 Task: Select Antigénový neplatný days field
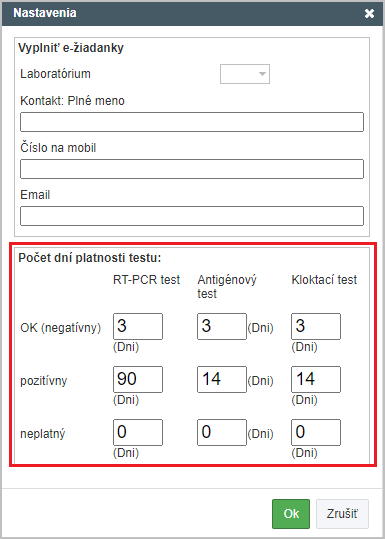click(x=222, y=432)
